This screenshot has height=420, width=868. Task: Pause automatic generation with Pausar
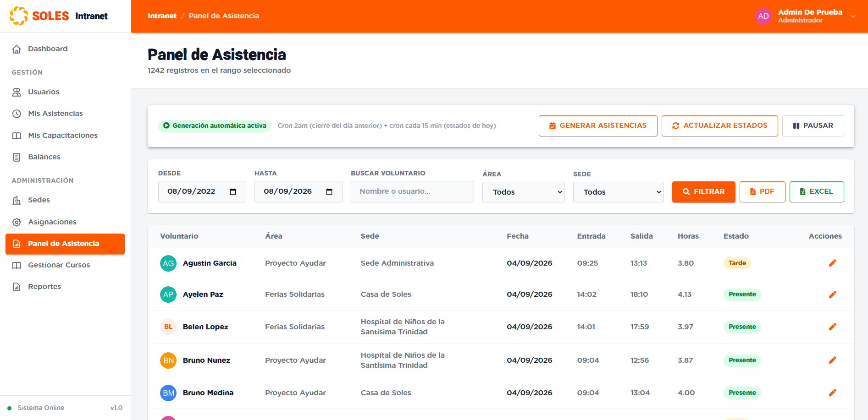[813, 126]
